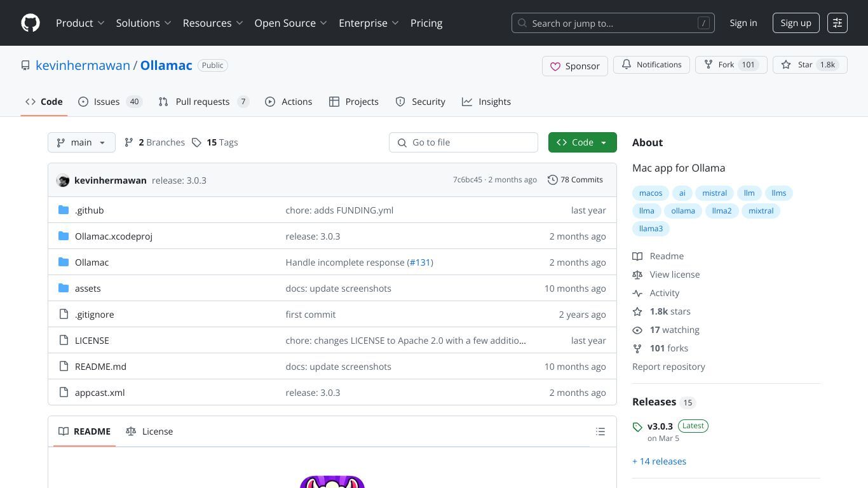Select the llama3 topic tag
Screen dimensions: 868x488
coord(651,229)
